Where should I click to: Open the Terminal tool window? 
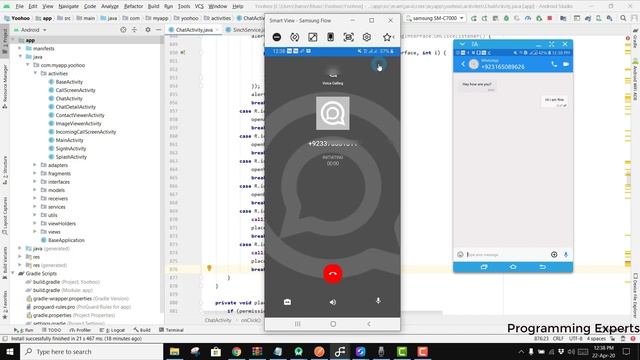click(x=171, y=330)
